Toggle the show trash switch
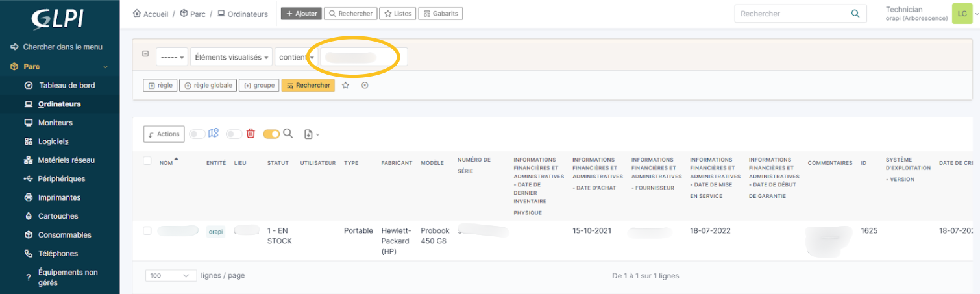 click(x=234, y=134)
